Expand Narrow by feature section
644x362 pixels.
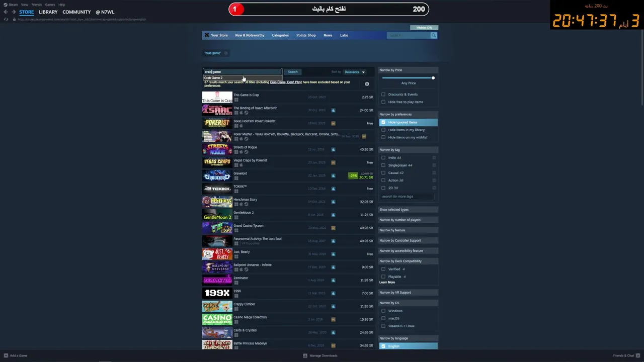(408, 230)
